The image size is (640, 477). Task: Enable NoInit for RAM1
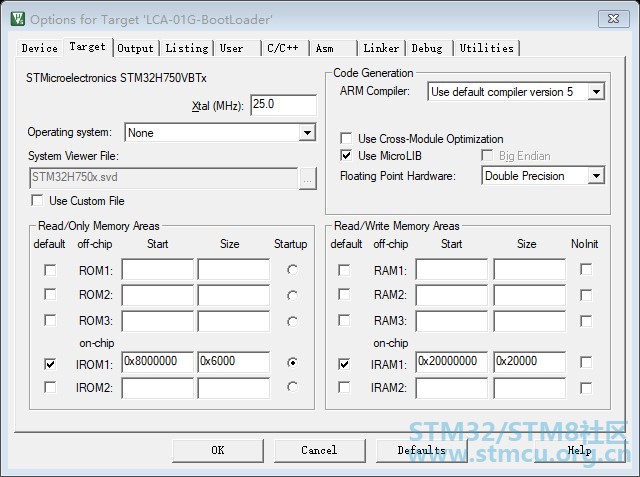click(x=586, y=269)
